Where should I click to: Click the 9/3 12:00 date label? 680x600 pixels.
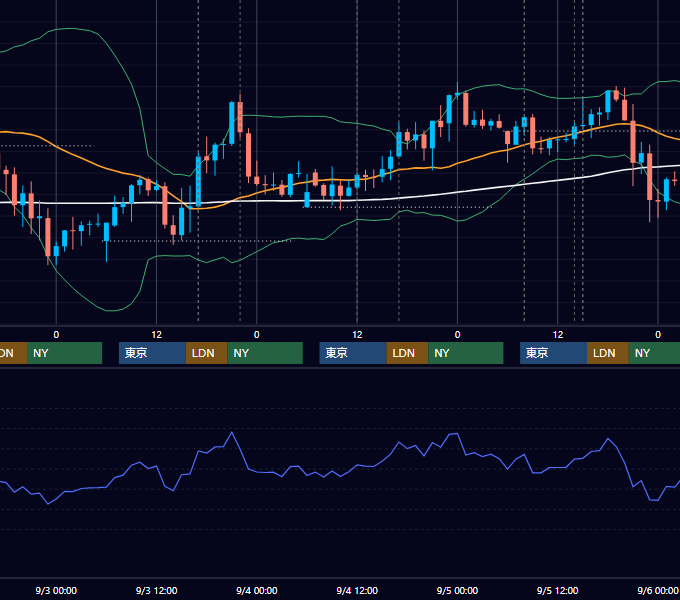157,590
